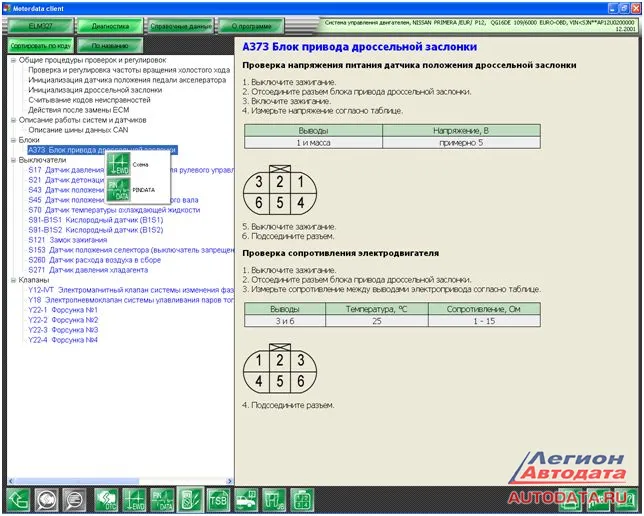Click the '3 и 6' pins cell
Image resolution: width=644 pixels, height=516 pixels.
[285, 321]
